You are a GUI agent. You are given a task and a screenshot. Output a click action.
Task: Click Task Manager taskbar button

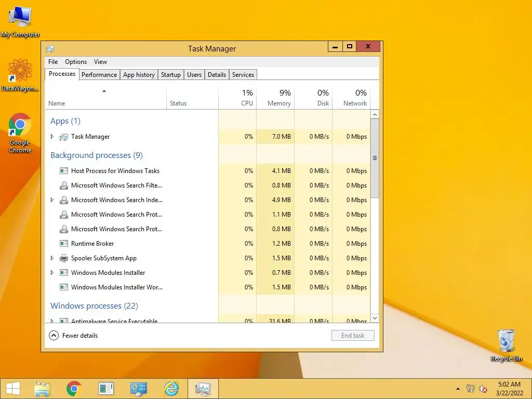(203, 389)
